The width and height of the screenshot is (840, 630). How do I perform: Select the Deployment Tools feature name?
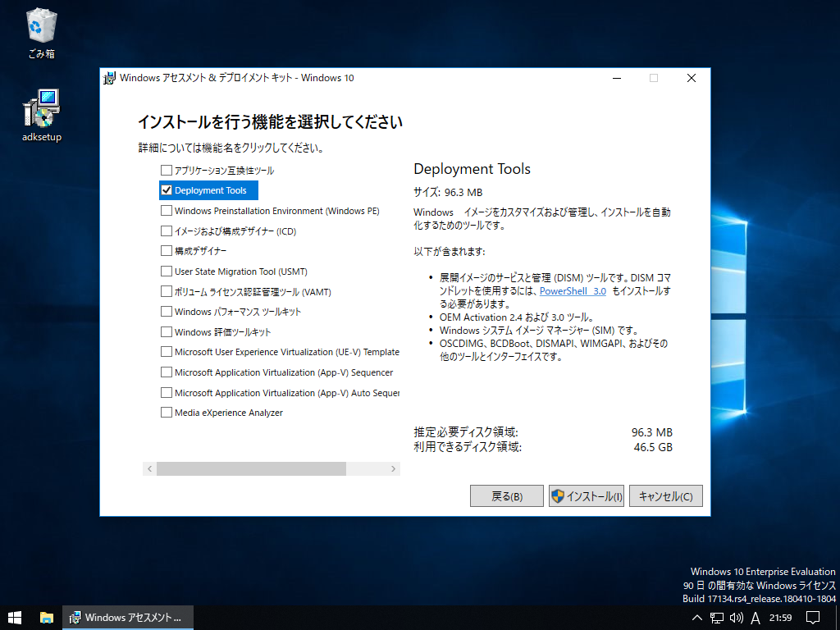211,190
